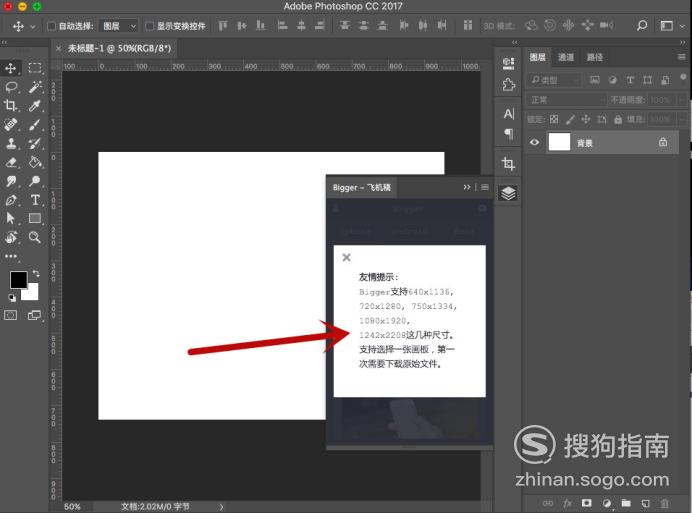Toggle filter for pixel layers
The image size is (692, 513).
(595, 80)
